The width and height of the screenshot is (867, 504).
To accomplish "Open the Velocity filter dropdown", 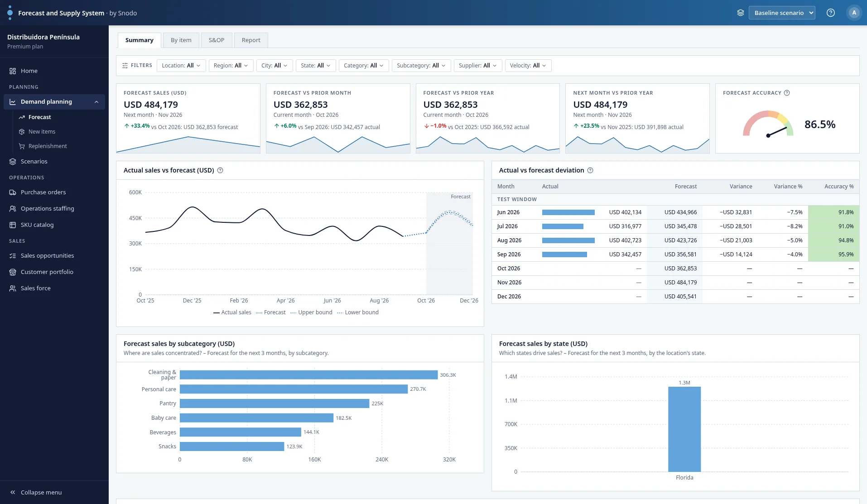I will pos(528,66).
